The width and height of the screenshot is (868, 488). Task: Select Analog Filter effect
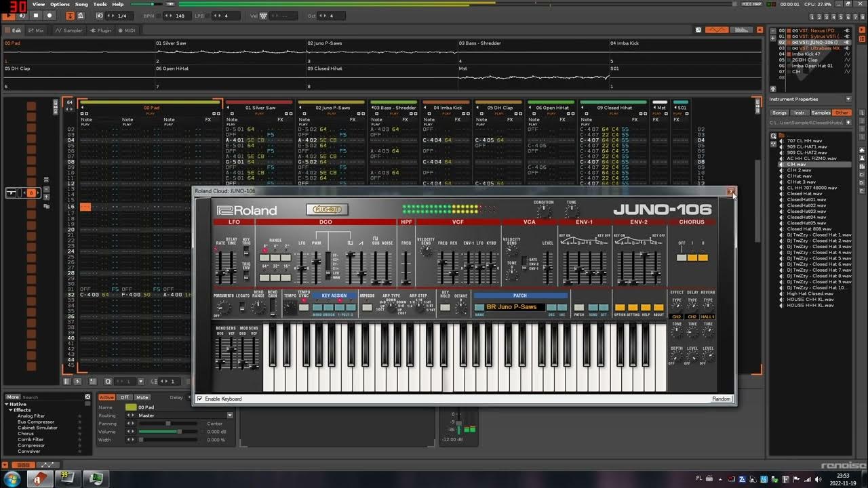coord(31,416)
